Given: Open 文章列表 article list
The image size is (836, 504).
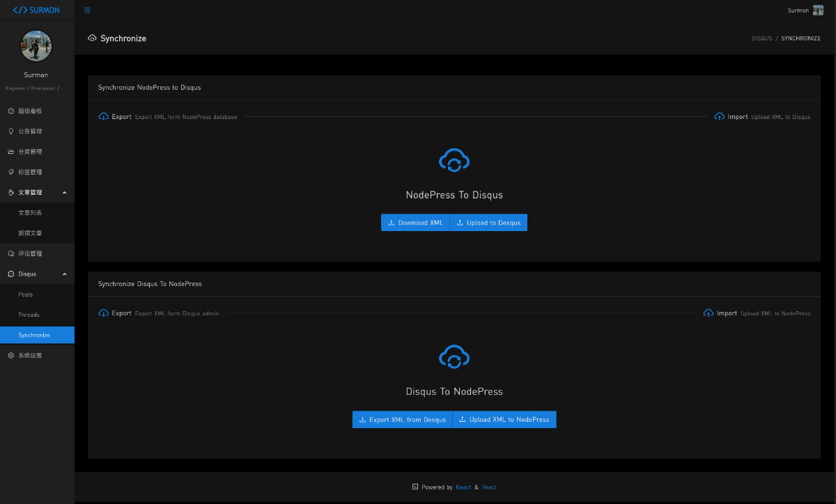Looking at the screenshot, I should 30,213.
